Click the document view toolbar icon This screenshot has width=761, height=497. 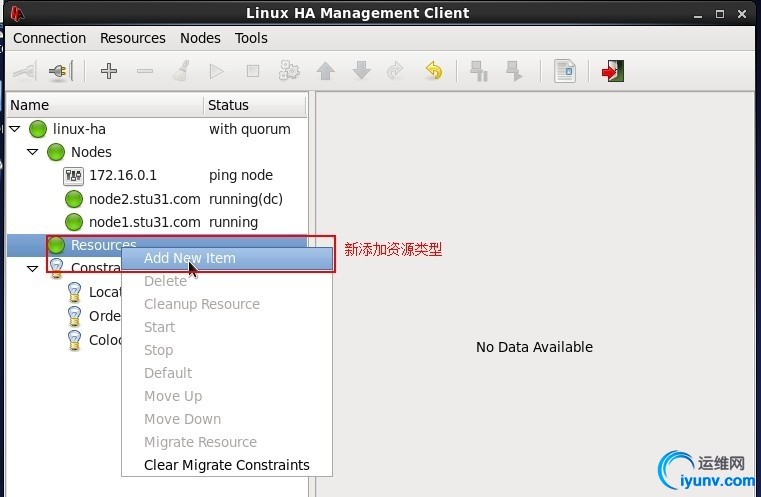click(x=565, y=71)
